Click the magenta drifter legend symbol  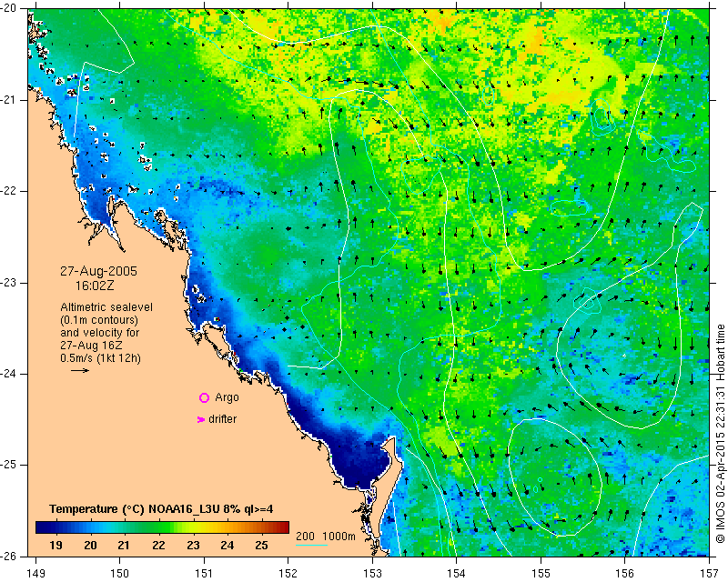[x=201, y=419]
